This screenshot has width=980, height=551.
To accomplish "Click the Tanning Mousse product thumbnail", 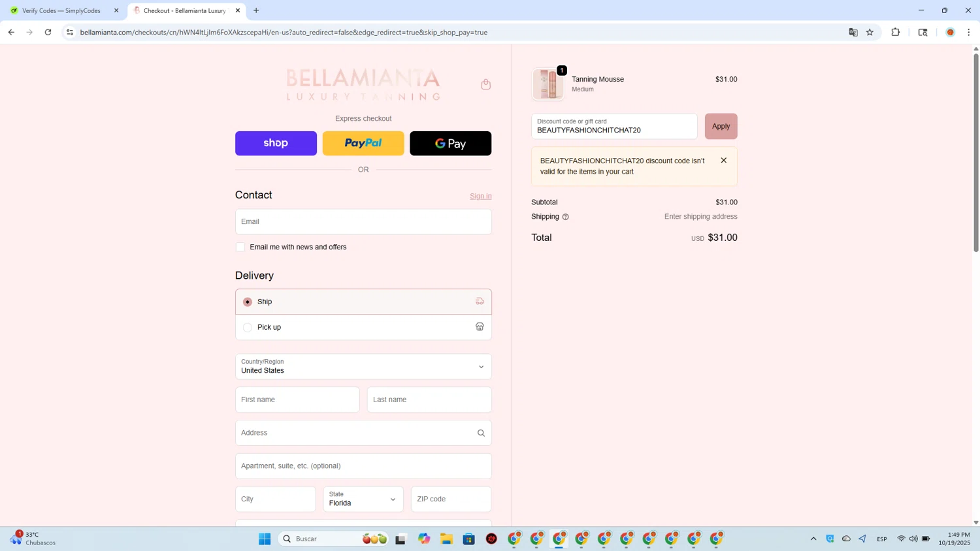I will (547, 84).
